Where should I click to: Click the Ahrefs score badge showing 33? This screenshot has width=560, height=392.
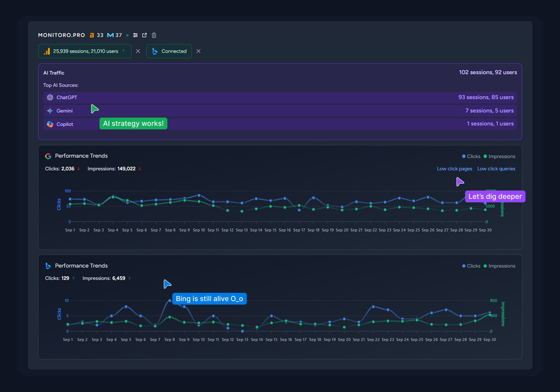point(96,35)
